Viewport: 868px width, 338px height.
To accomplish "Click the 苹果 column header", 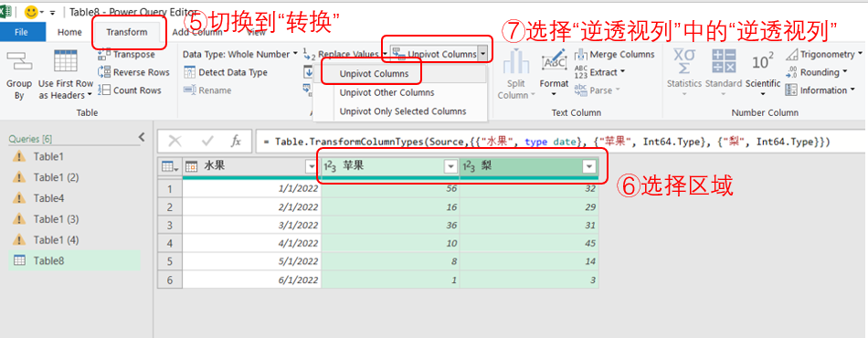I will 390,166.
